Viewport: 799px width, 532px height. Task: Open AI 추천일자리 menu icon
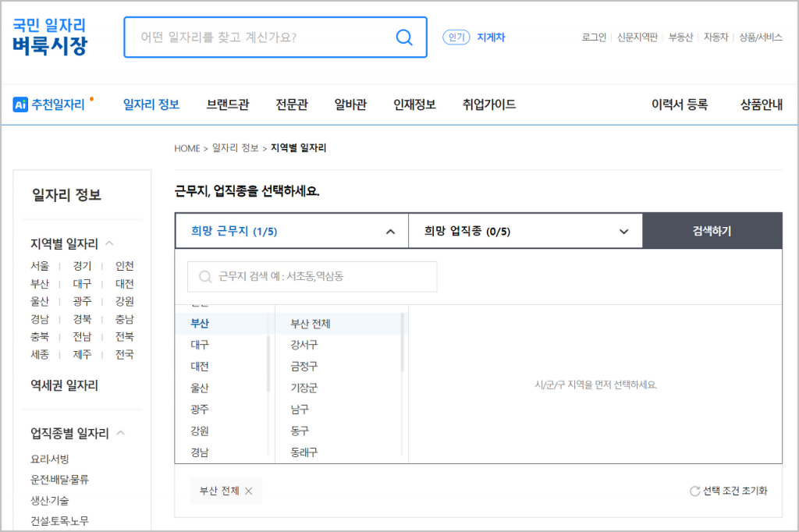(20, 105)
